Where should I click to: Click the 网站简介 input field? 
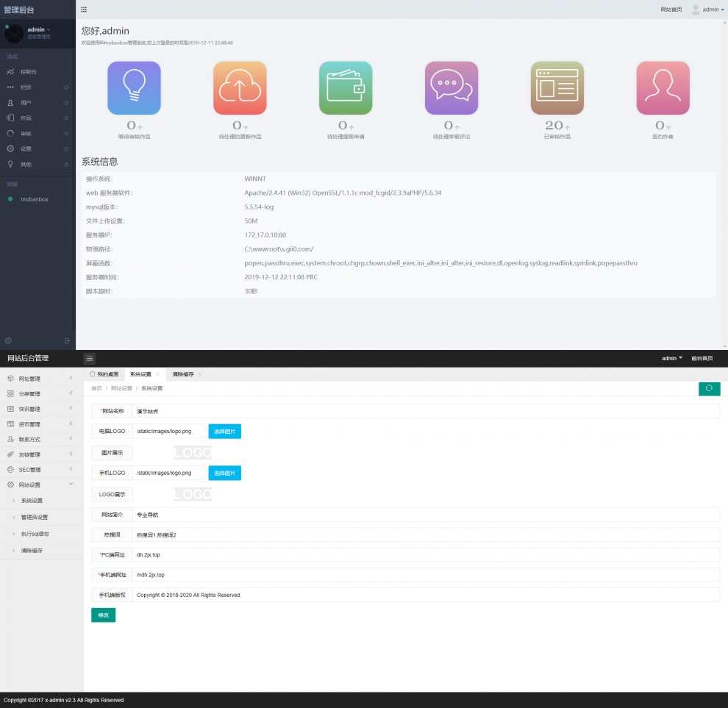coord(426,515)
